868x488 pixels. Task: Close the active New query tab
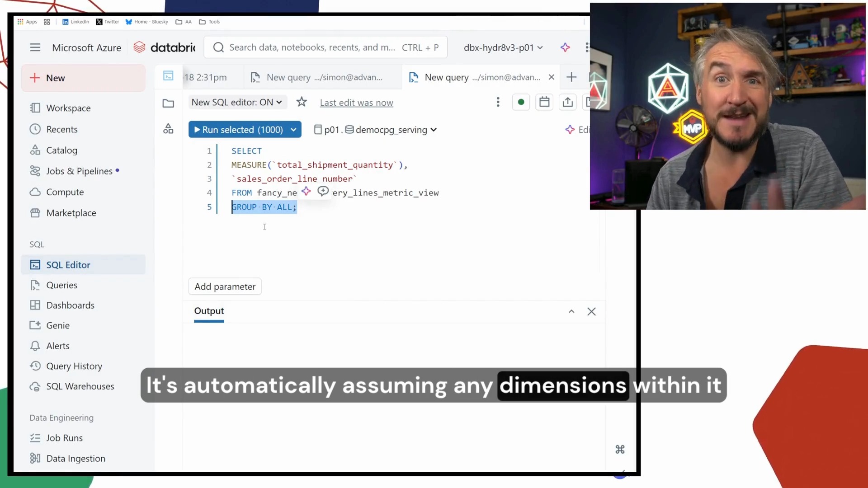(x=552, y=77)
